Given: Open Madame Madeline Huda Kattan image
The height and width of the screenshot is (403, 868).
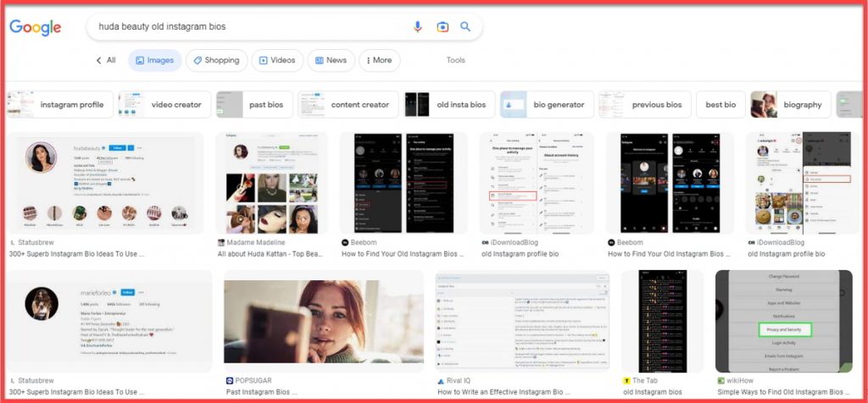Looking at the screenshot, I should pos(271,183).
